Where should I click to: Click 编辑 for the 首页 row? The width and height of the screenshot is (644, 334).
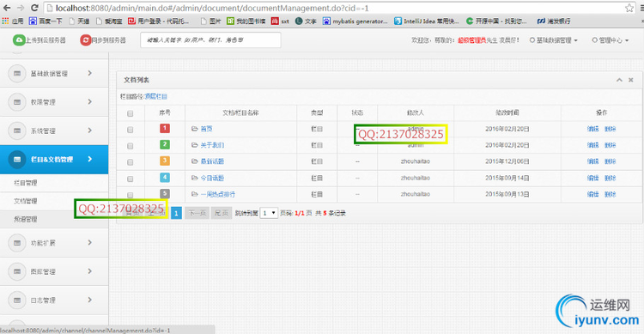pyautogui.click(x=592, y=129)
